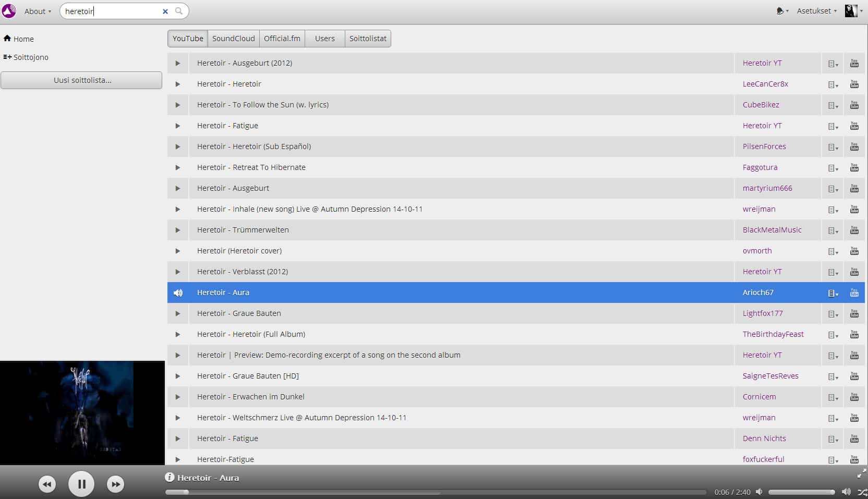
Task: Switch to Users tab
Action: pos(325,39)
